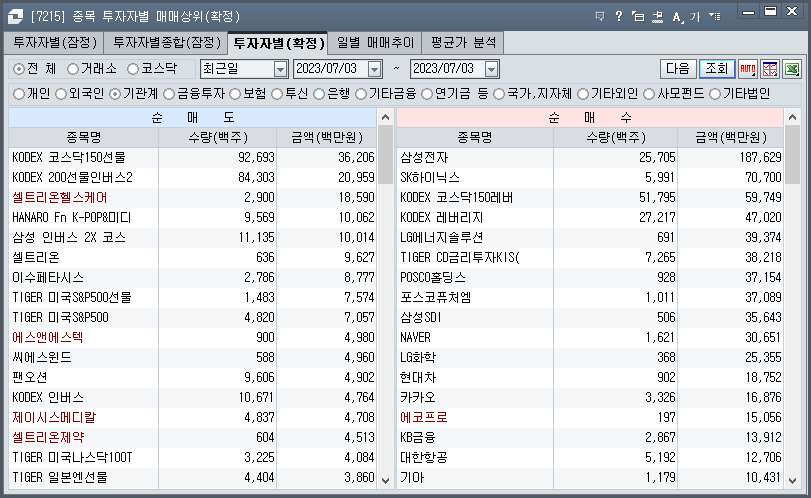Switch to 일별 매매추이 tab

375,43
